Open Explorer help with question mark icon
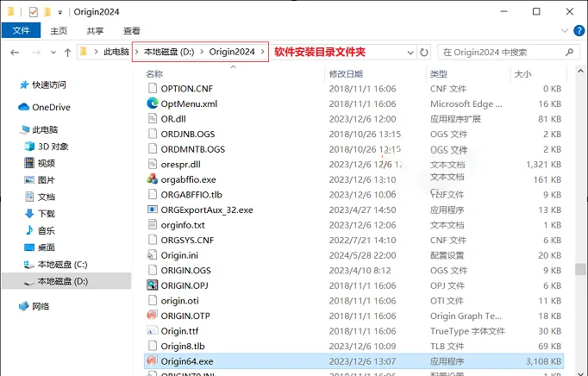 coord(579,30)
